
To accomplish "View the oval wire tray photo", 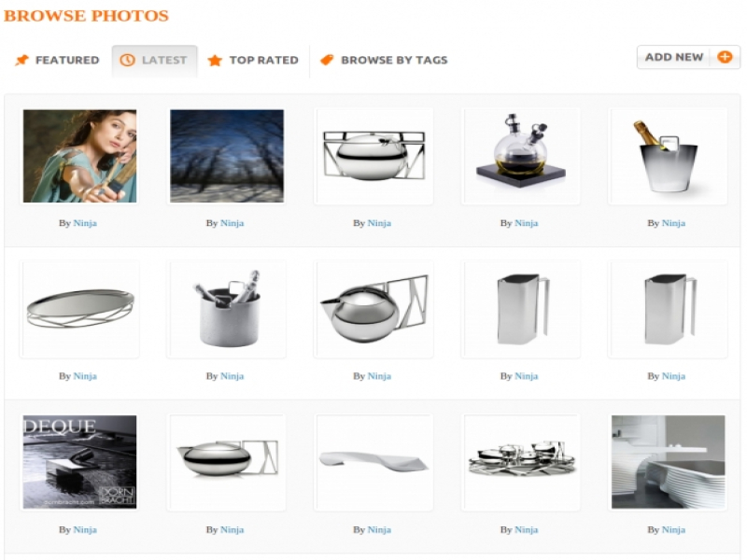I will (x=79, y=309).
